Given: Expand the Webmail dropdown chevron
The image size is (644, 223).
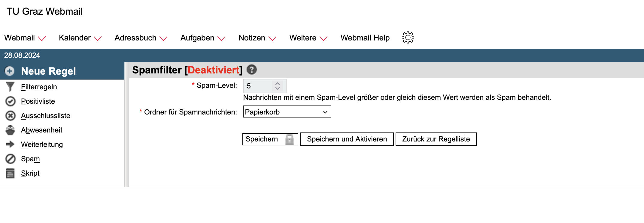Looking at the screenshot, I should point(42,39).
